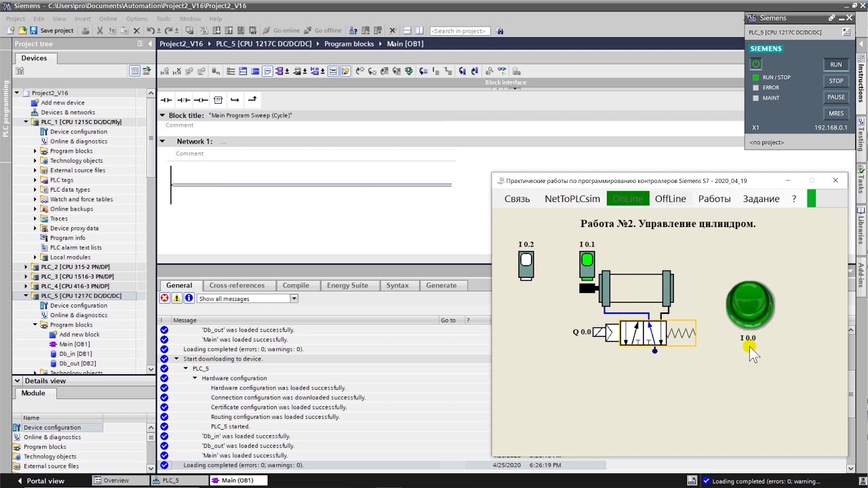Open the Project menu
The image size is (868, 488).
[16, 19]
